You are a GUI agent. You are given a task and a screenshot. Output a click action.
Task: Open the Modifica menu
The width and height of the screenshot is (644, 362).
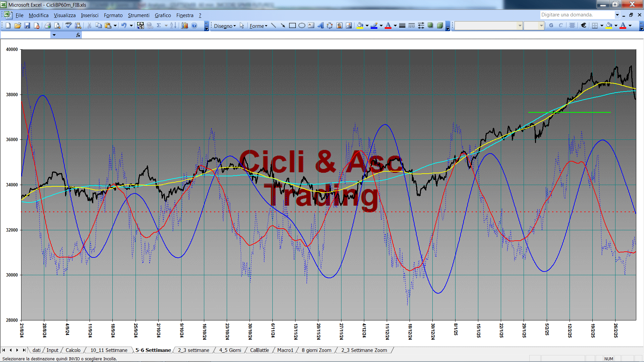39,15
